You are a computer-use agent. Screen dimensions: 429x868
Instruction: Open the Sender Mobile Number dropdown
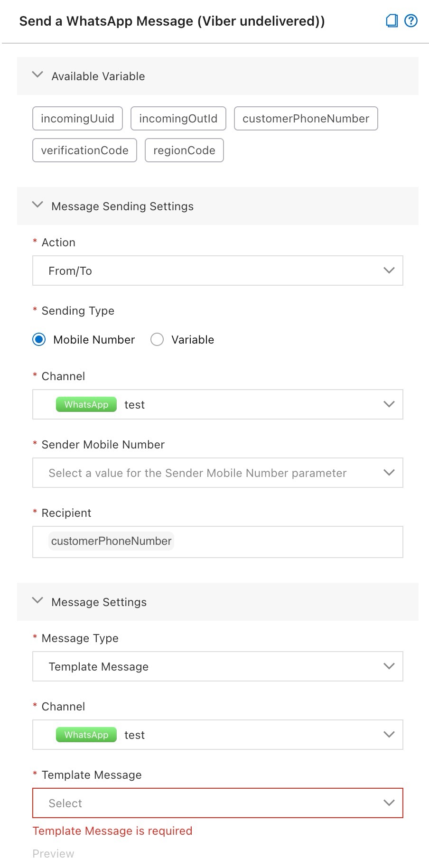217,473
